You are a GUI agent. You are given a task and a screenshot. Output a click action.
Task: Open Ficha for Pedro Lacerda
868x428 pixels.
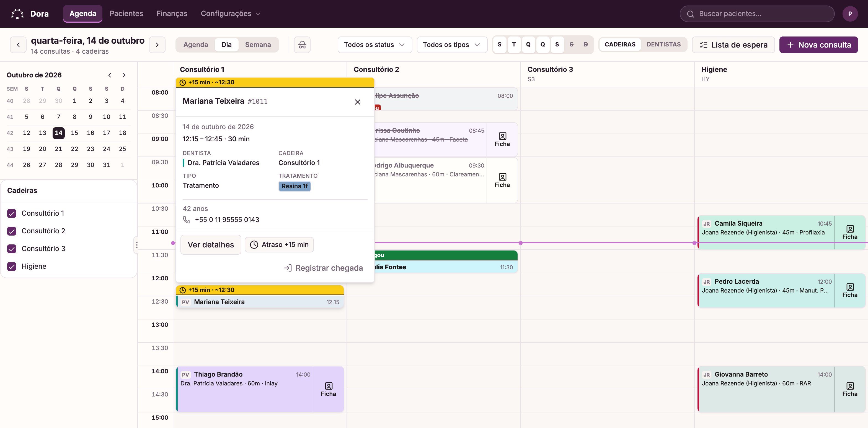click(x=850, y=290)
